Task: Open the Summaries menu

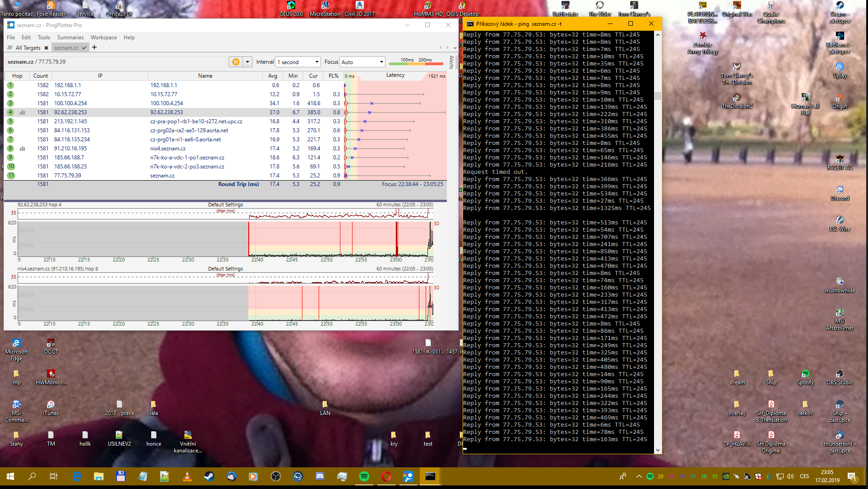Action: click(x=70, y=37)
